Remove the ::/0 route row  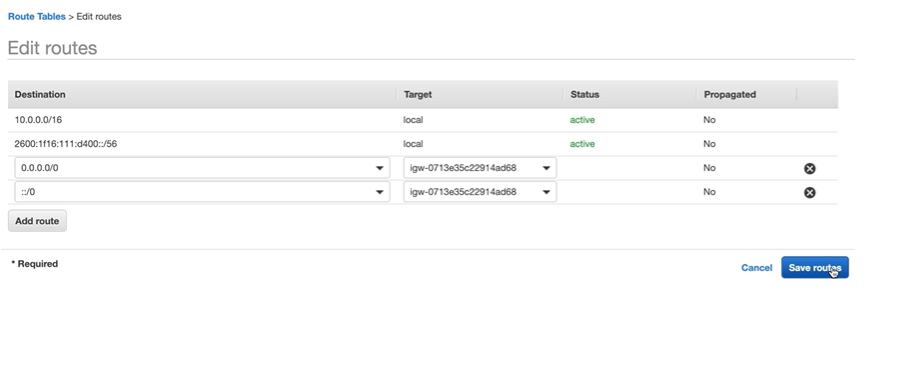(809, 192)
